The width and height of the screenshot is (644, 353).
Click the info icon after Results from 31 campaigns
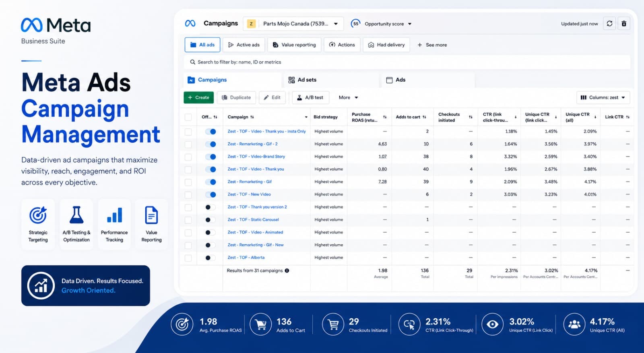(x=287, y=270)
